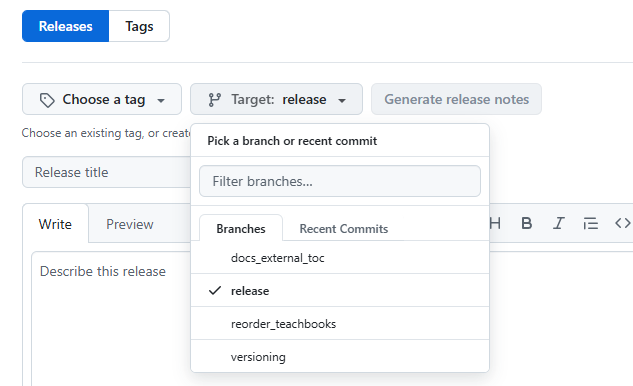Switch to the Preview tab
Viewport: 633px width, 386px height.
(130, 224)
